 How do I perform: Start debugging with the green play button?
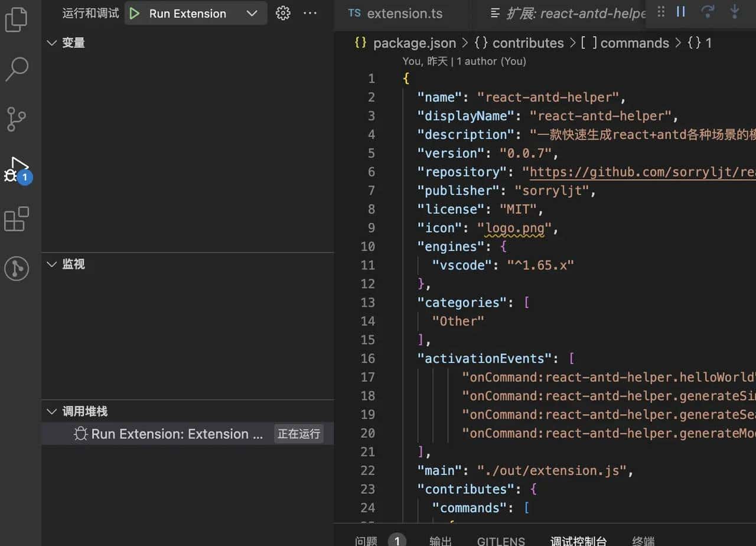(133, 12)
